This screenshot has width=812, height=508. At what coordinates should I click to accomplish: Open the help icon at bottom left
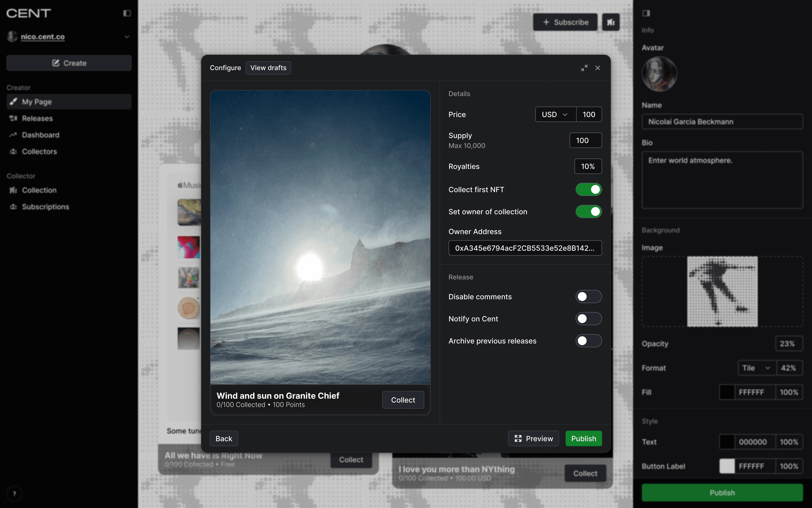coord(14,494)
